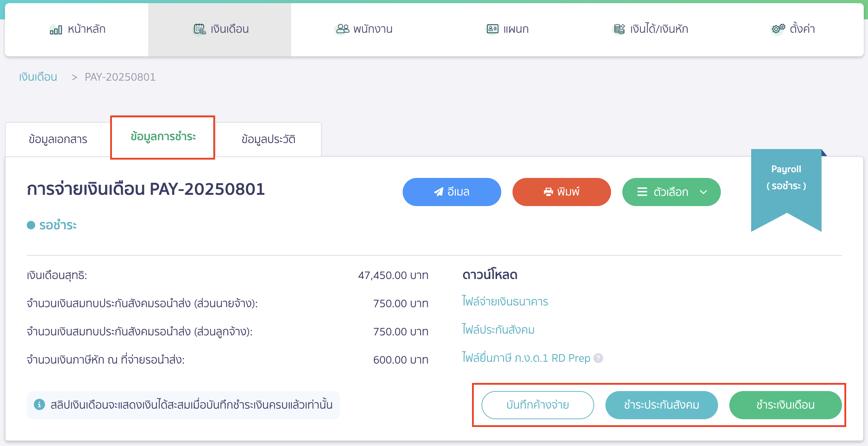Download ไฟล์ยื่นภาษี ภ.ง.ด.1 RD Prep

point(526,358)
